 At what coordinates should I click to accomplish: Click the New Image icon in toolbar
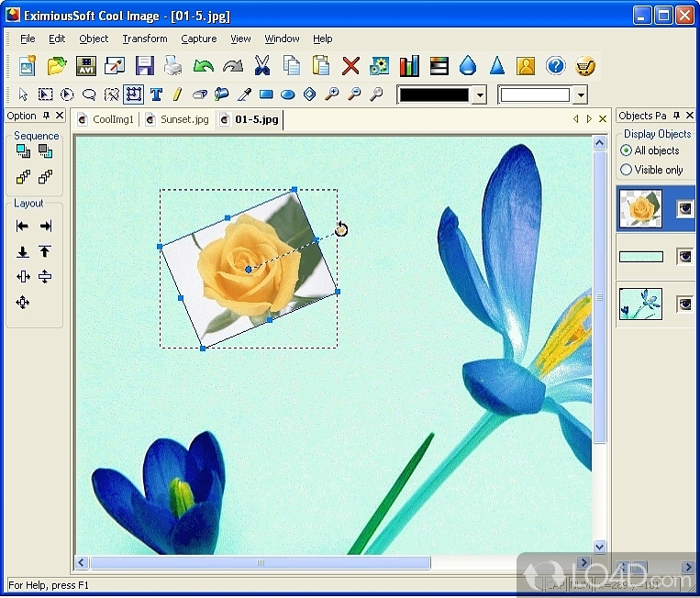(28, 66)
